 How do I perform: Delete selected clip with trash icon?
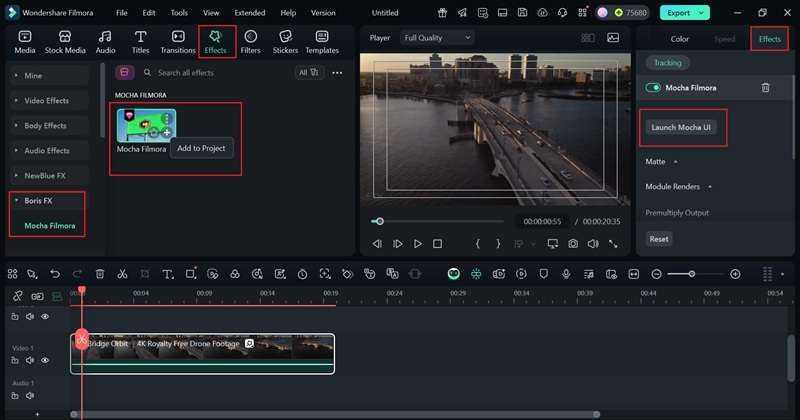point(100,274)
